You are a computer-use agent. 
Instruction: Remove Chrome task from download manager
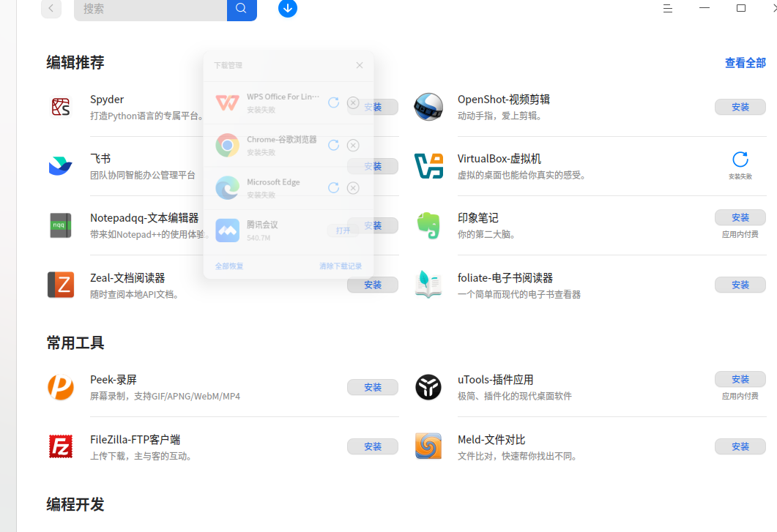click(353, 145)
